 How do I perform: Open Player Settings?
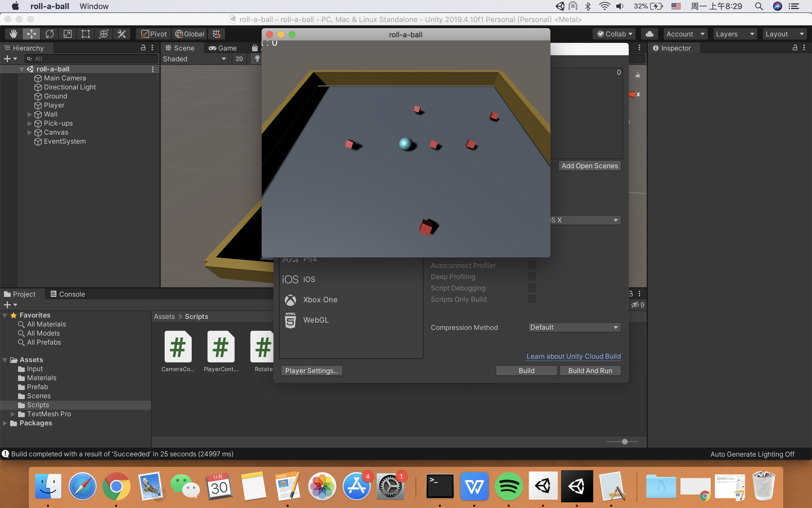pyautogui.click(x=312, y=371)
